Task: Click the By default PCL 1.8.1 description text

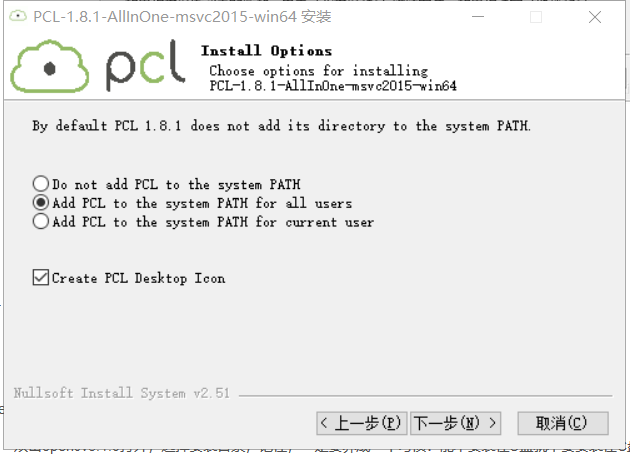Action: (x=281, y=126)
